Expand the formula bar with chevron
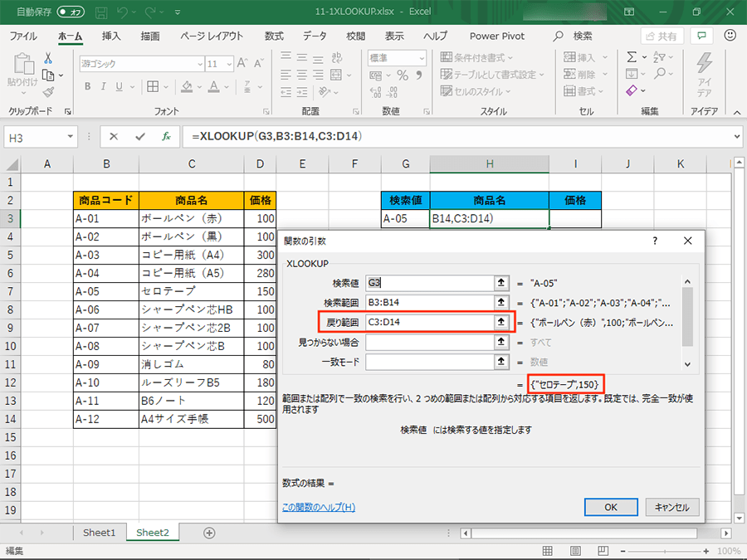Screen dimensions: 747x560 737,136
